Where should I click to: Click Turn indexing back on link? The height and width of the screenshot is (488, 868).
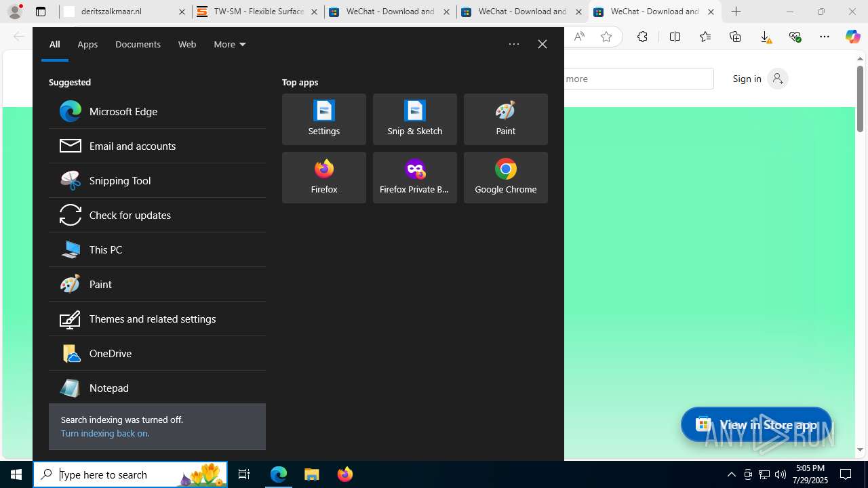[105, 433]
